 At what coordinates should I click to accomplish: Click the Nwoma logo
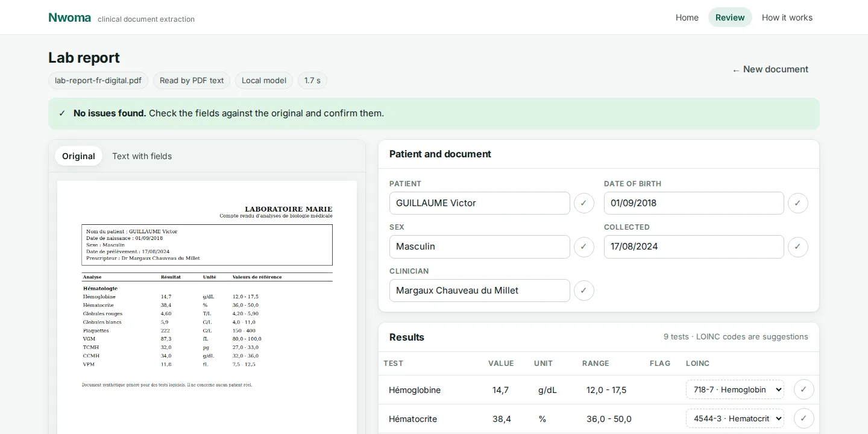coord(69,17)
